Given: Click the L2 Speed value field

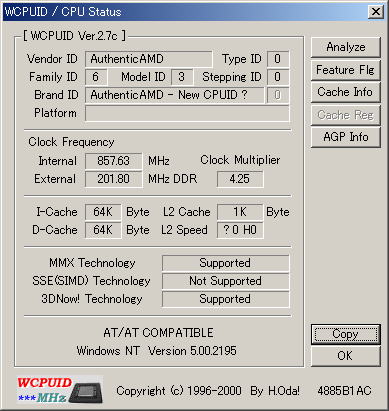Looking at the screenshot, I should [x=240, y=230].
